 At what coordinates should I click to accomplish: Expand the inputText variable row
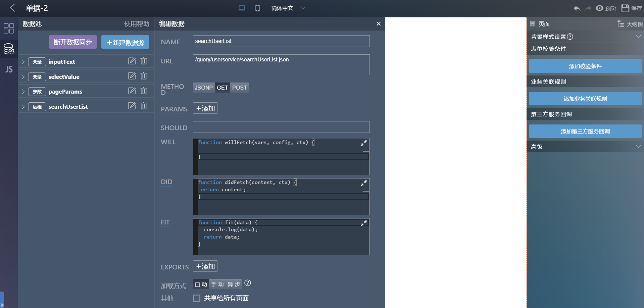tap(23, 62)
